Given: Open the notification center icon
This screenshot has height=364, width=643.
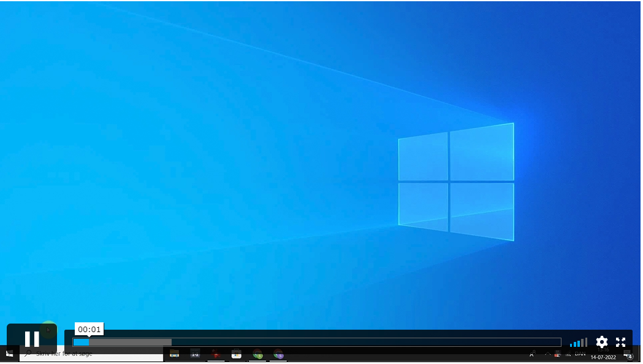Looking at the screenshot, I should pos(628,354).
